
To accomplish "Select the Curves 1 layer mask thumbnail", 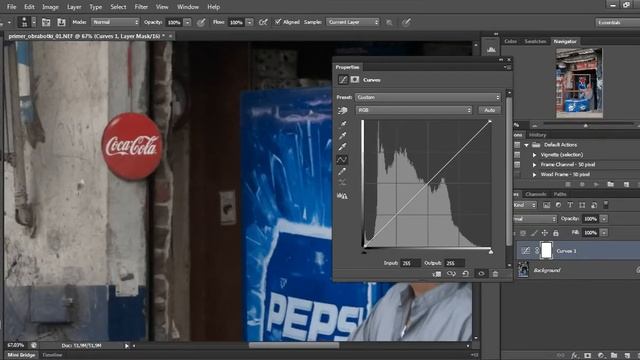I will (546, 250).
